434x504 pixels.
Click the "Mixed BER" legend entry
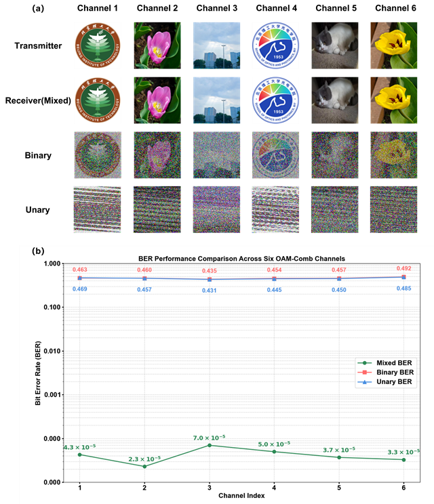(x=385, y=363)
